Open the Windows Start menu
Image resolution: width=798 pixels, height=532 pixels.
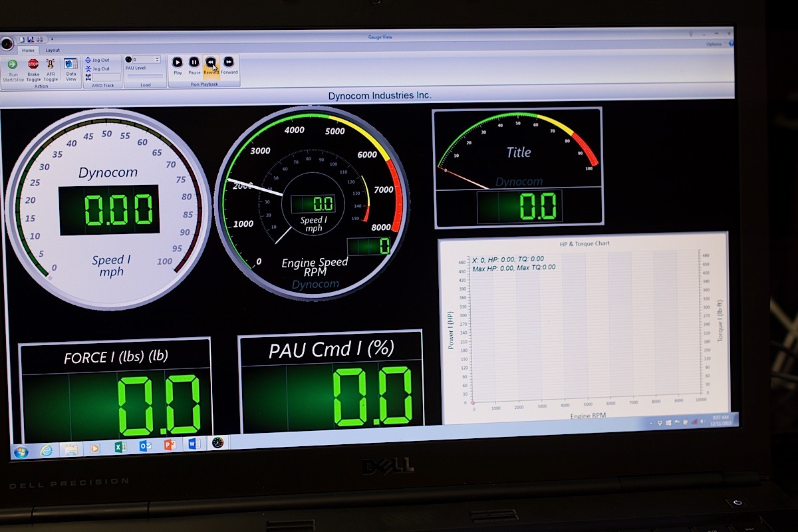[x=20, y=452]
